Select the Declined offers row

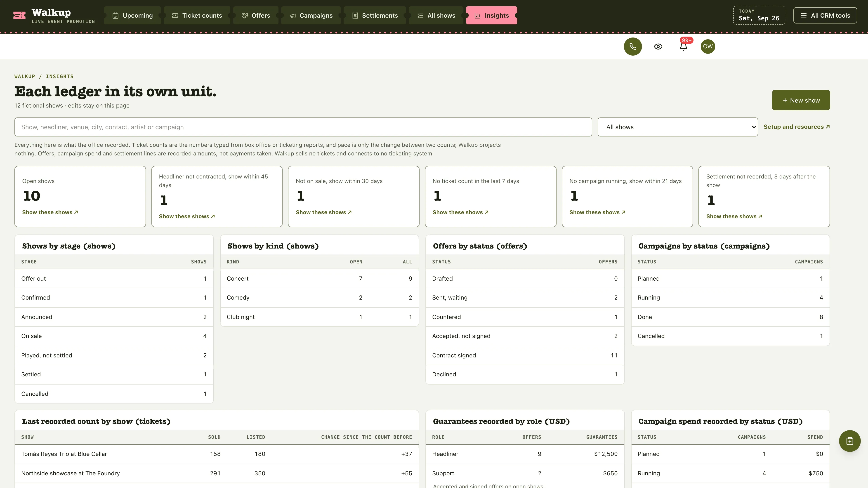[525, 375]
